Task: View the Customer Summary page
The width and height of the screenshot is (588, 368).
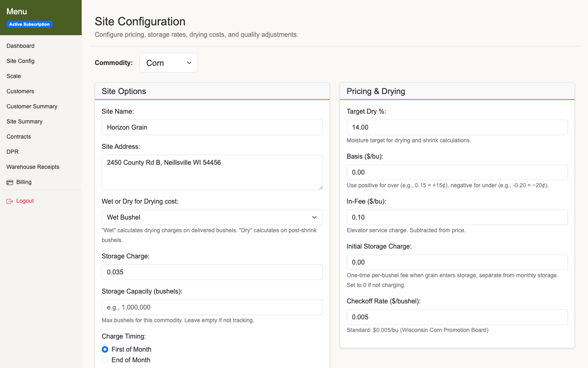Action: click(x=31, y=106)
